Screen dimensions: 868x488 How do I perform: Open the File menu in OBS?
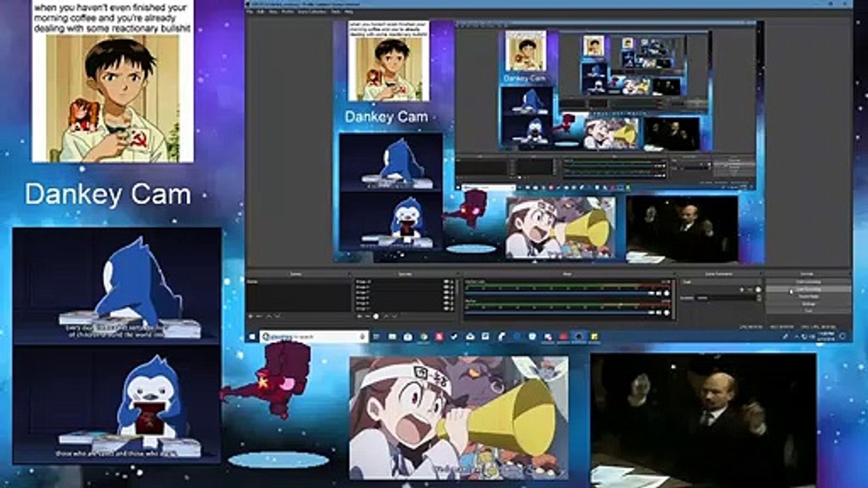click(250, 12)
